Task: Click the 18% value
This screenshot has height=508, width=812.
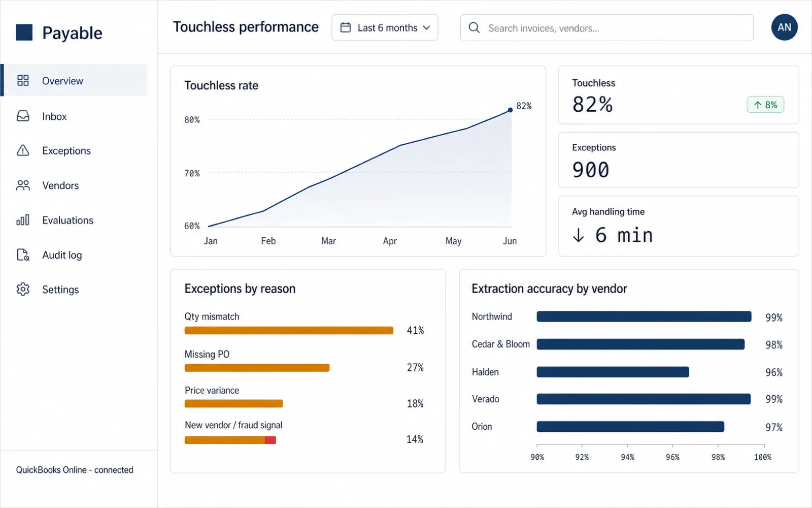Action: click(x=415, y=404)
